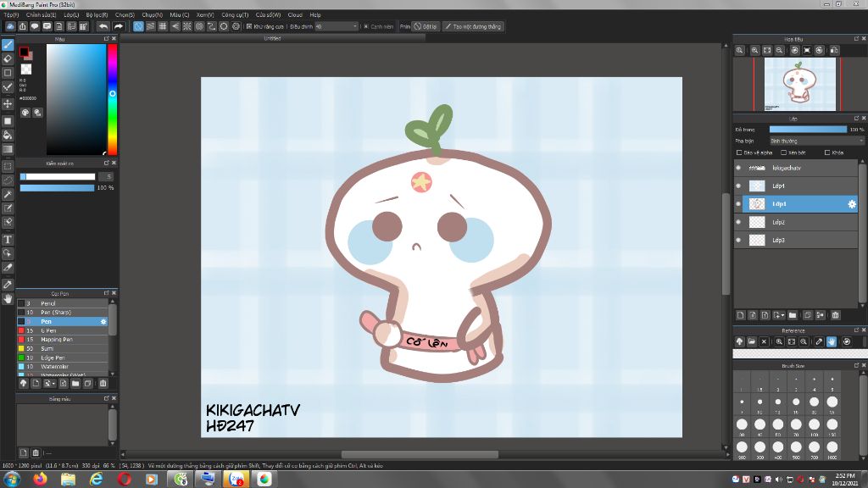868x488 pixels.
Task: Click the Untitled canvas tab
Action: [x=272, y=38]
